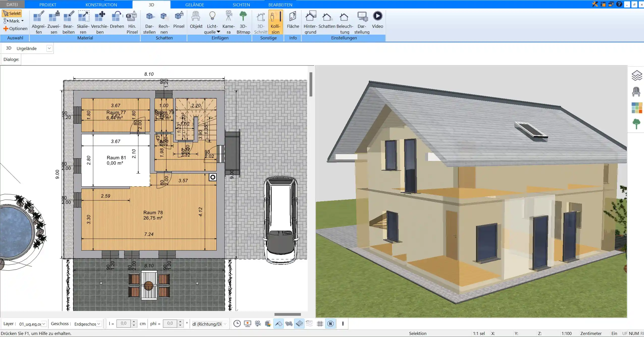644x337 pixels.
Task: Click the Schatten Rechnen icon
Action: tap(164, 22)
